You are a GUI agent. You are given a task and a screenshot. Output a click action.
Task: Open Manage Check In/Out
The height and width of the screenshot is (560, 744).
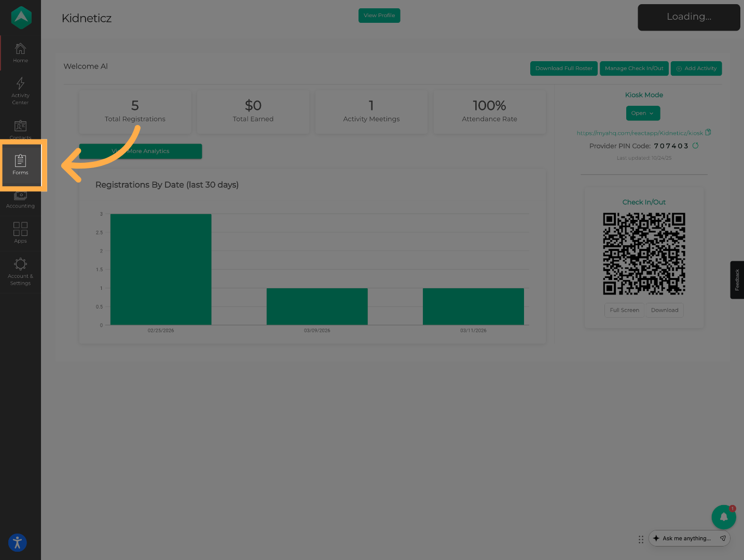click(634, 68)
